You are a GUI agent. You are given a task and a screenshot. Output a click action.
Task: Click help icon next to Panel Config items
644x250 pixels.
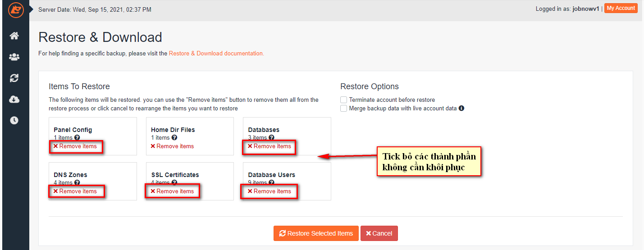pyautogui.click(x=77, y=138)
